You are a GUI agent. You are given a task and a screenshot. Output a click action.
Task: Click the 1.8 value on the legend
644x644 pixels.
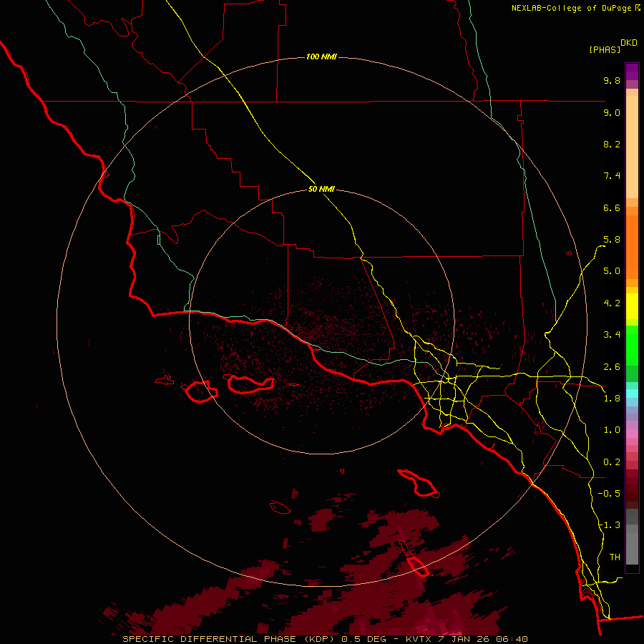tap(612, 399)
